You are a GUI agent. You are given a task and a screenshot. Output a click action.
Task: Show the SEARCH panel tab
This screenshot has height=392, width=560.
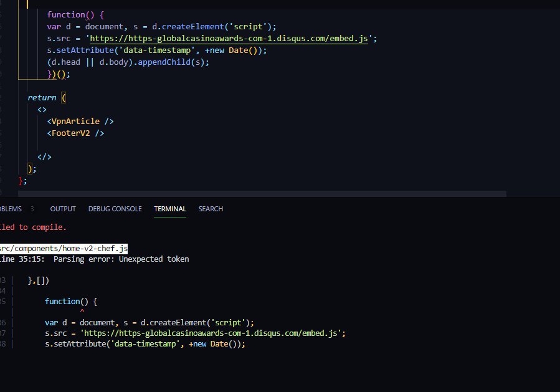point(211,209)
